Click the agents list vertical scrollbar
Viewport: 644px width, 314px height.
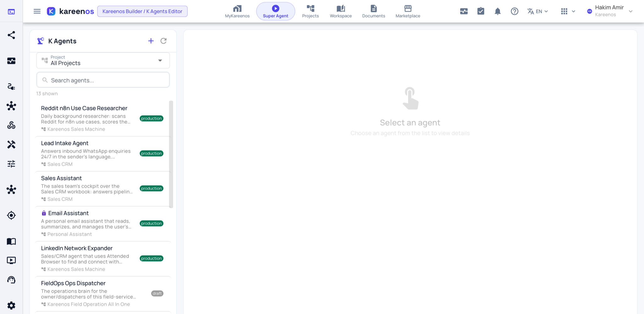click(x=171, y=154)
